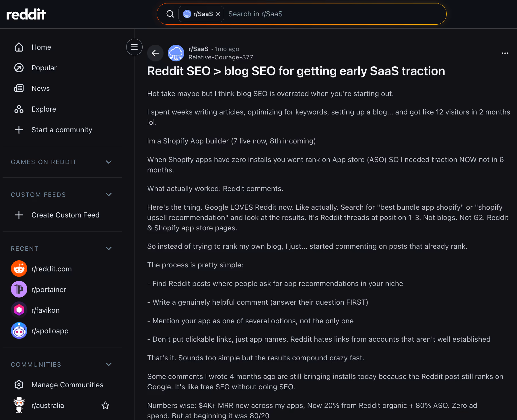This screenshot has height=420, width=517.
Task: Click the Manage Communities gear icon
Action: click(19, 385)
